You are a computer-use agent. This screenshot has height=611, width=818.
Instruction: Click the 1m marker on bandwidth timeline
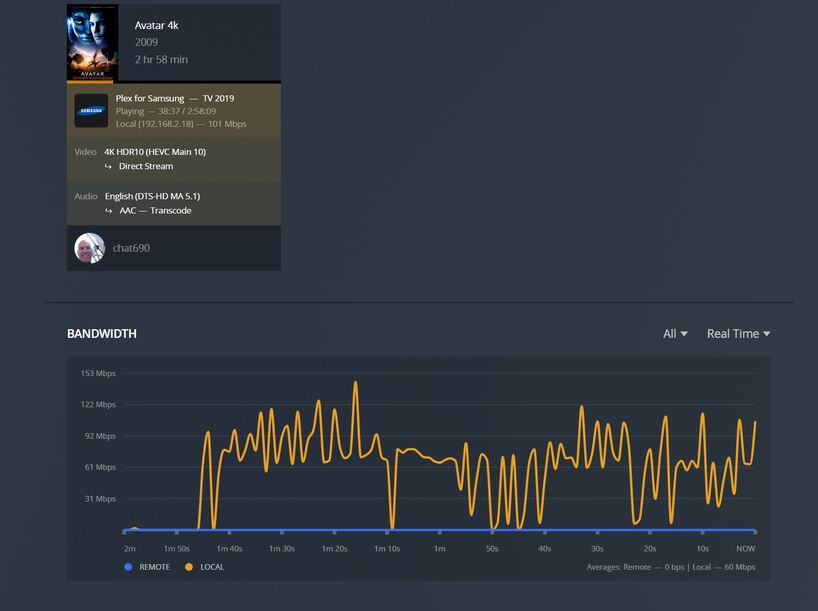pyautogui.click(x=440, y=548)
